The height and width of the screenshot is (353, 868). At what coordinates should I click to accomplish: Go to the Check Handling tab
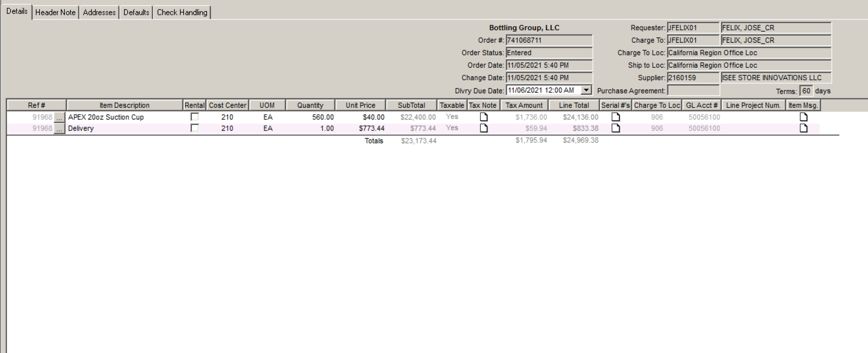point(182,12)
